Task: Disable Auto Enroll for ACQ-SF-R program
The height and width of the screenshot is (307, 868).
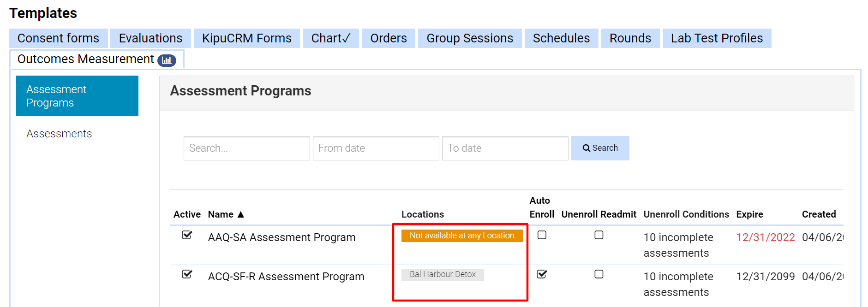Action: coord(542,274)
